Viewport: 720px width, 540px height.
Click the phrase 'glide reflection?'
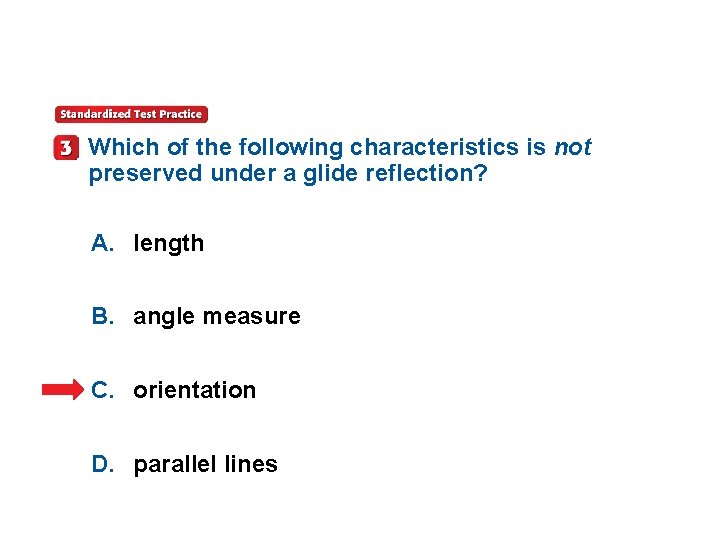pos(395,174)
